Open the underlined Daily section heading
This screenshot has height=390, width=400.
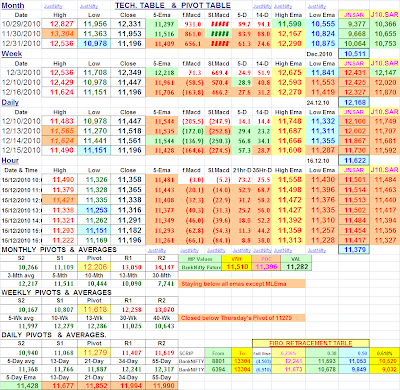tap(10, 102)
